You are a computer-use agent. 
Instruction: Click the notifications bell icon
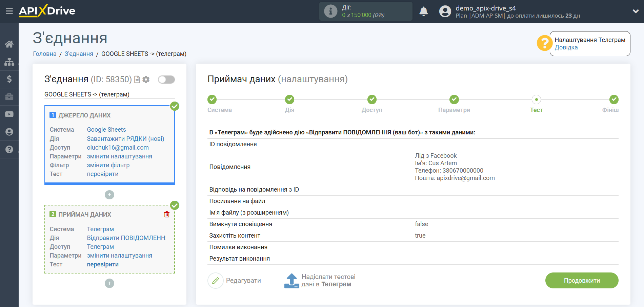pos(423,12)
